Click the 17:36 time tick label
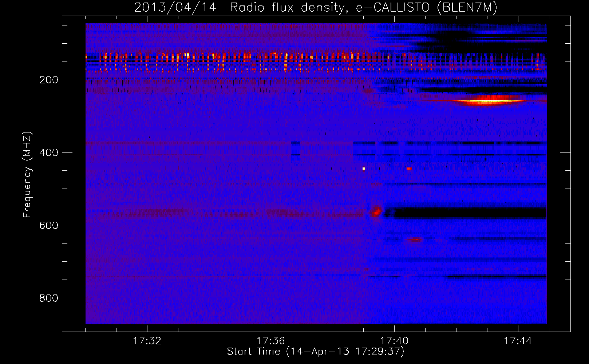This screenshot has height=364, width=589. coord(270,341)
